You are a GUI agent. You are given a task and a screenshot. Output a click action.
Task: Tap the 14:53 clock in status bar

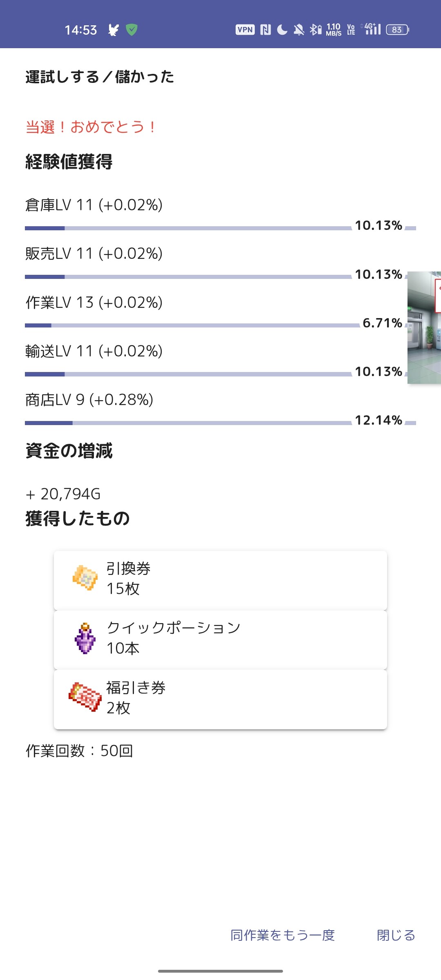(x=81, y=30)
